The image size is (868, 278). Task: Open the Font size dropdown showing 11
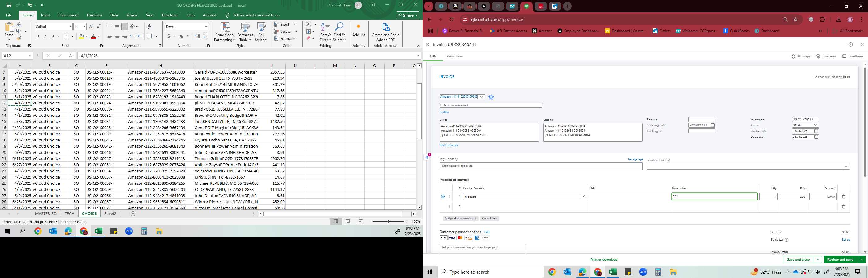coord(84,27)
